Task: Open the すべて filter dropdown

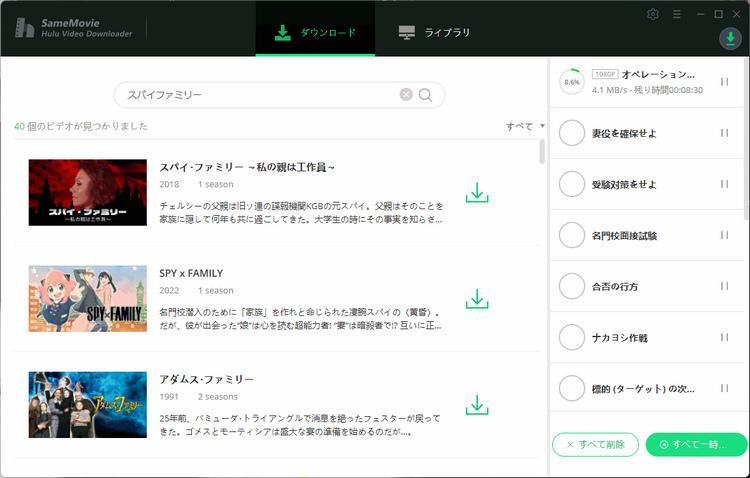Action: [525, 126]
